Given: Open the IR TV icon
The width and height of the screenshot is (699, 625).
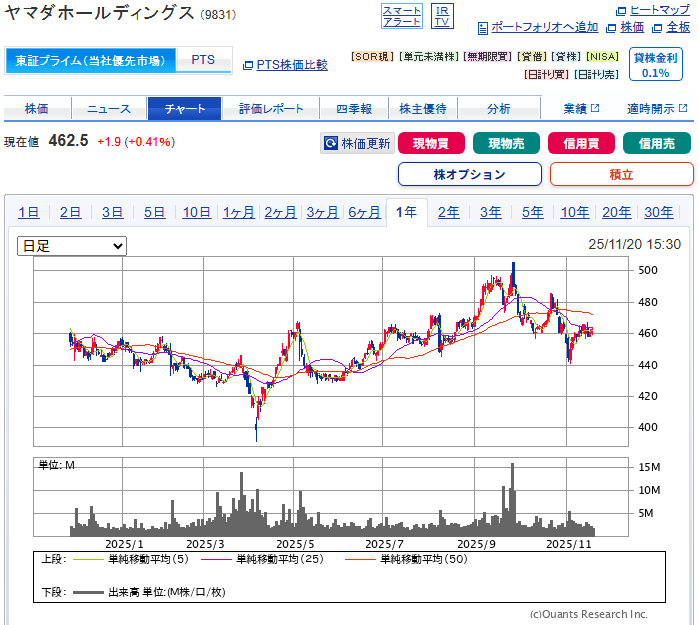Looking at the screenshot, I should [442, 16].
